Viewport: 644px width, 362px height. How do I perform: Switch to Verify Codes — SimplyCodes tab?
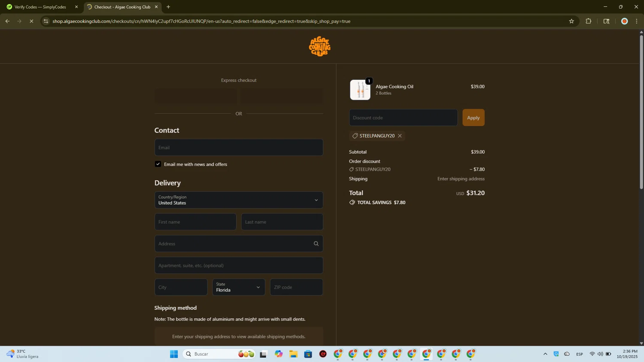coord(41,7)
